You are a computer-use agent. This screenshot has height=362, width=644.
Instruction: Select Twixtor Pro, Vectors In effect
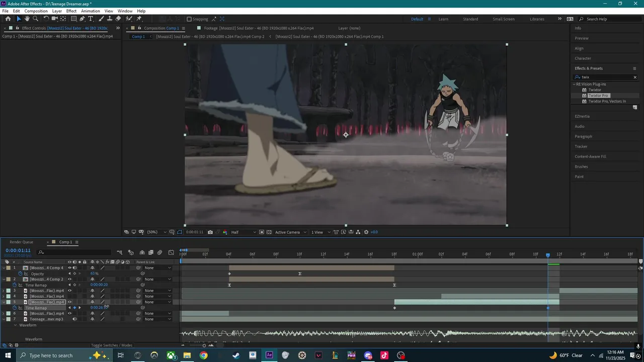pos(607,101)
